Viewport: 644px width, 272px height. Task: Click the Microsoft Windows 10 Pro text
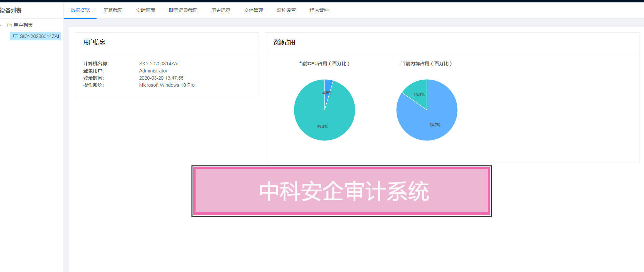[x=167, y=85]
